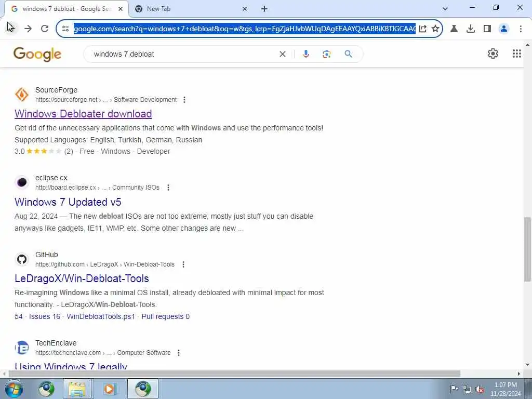
Task: Open the Google apps grid
Action: (x=516, y=54)
